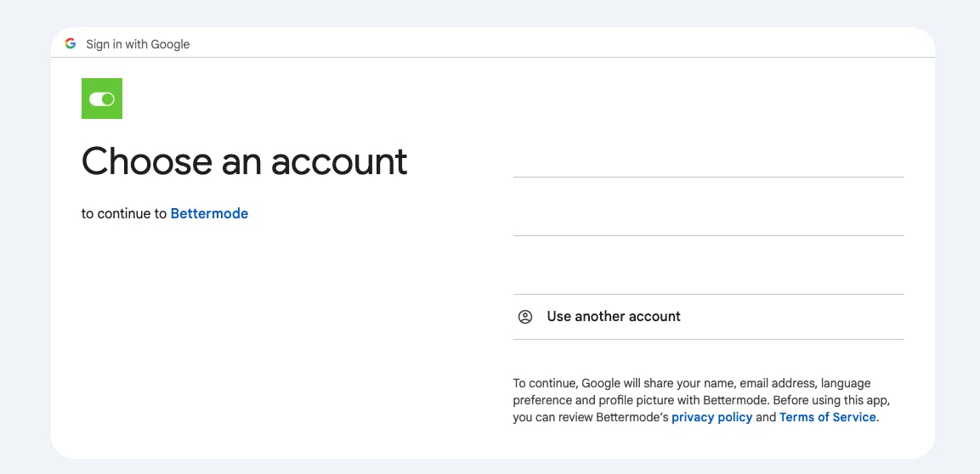Image resolution: width=980 pixels, height=474 pixels.
Task: Click the "Sign in with Google" header text
Action: 138,44
